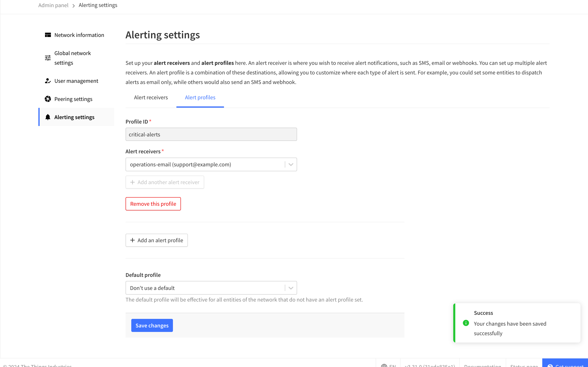Click Remove this profile button
588x367 pixels.
153,204
